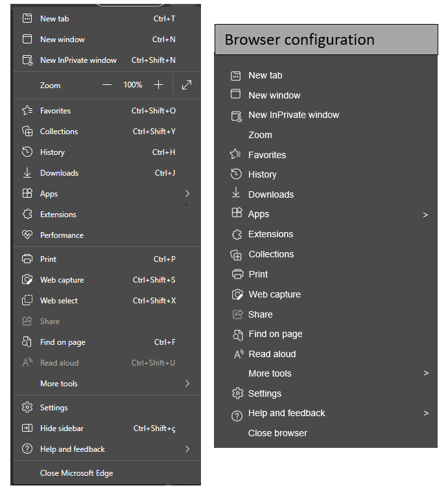
Task: Enter full screen with the expand arrow
Action: (187, 85)
